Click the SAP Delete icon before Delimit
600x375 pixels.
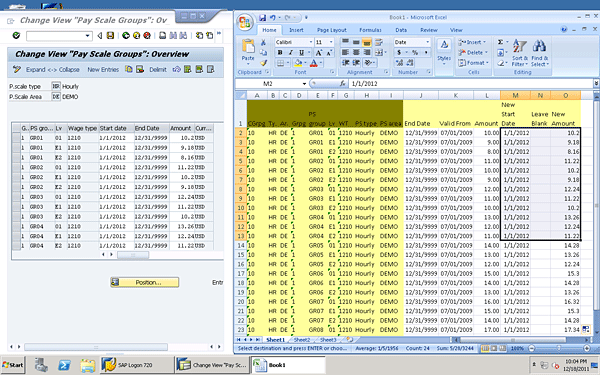[x=140, y=69]
